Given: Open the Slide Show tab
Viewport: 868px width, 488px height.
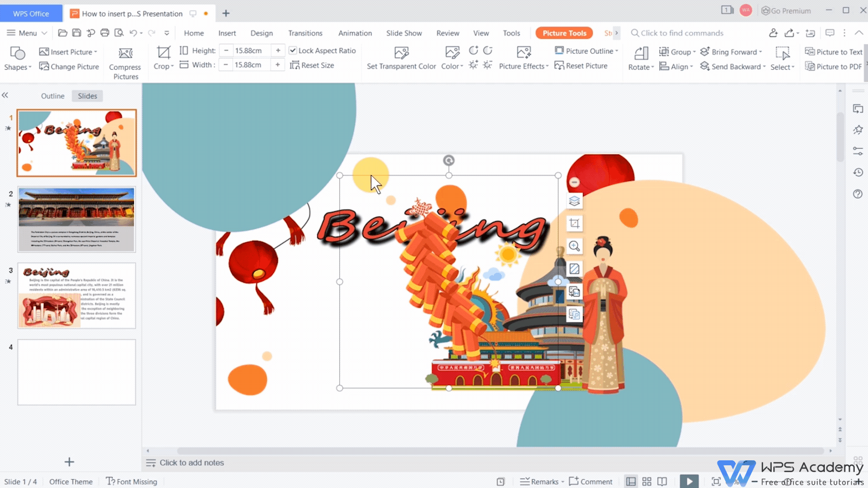Looking at the screenshot, I should pos(404,33).
